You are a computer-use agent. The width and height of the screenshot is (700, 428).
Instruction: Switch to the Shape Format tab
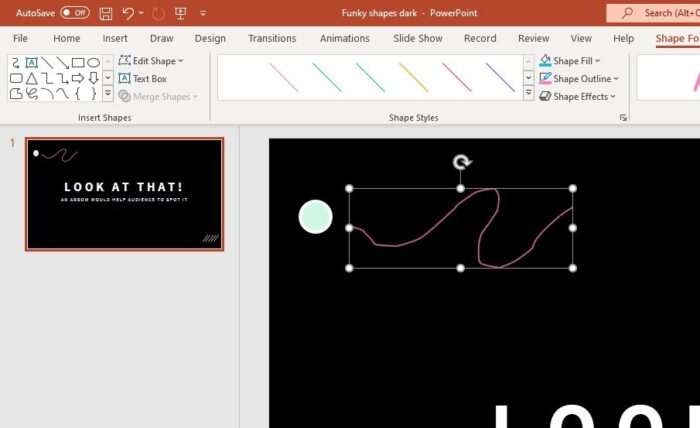coord(677,38)
